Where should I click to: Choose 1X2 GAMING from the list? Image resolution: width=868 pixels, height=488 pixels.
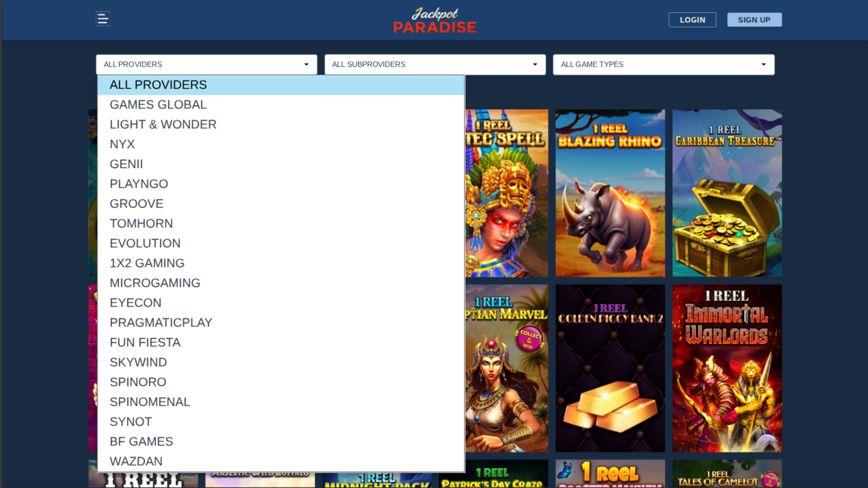click(x=147, y=263)
